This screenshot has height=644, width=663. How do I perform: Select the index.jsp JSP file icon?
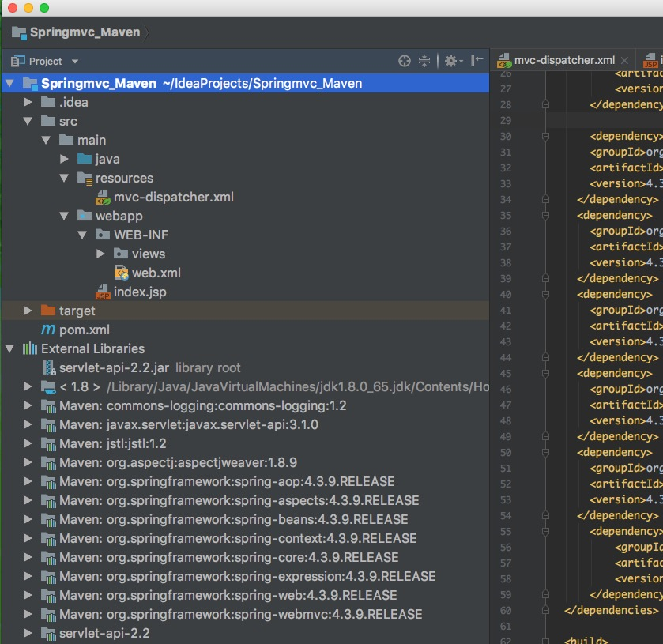104,292
